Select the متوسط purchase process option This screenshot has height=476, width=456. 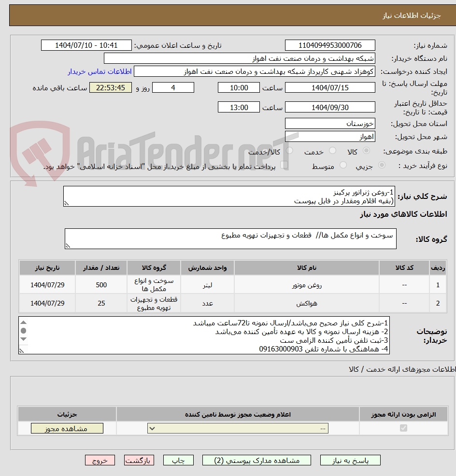click(343, 165)
